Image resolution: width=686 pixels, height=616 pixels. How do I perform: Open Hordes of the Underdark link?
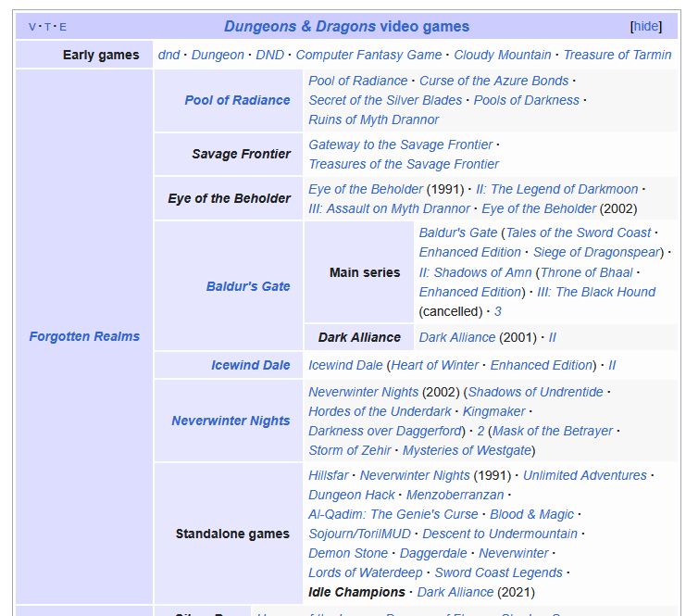click(380, 411)
